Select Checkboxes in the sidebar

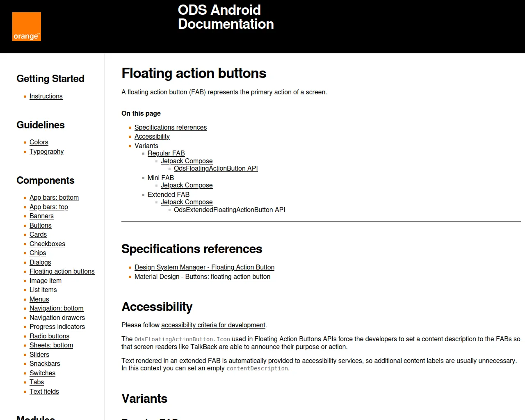[x=47, y=244]
